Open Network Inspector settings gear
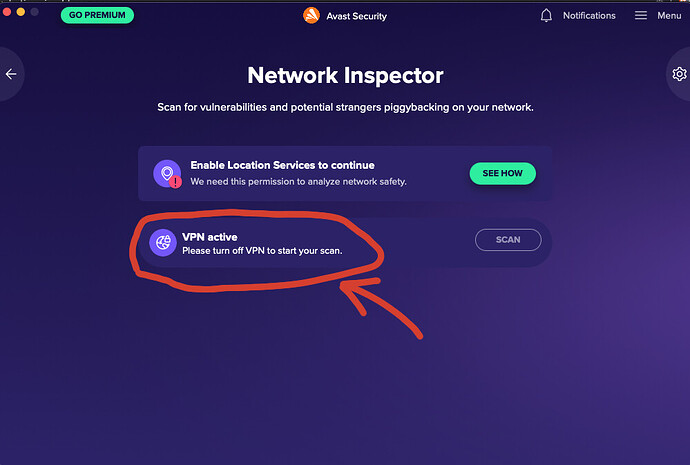 pos(679,74)
